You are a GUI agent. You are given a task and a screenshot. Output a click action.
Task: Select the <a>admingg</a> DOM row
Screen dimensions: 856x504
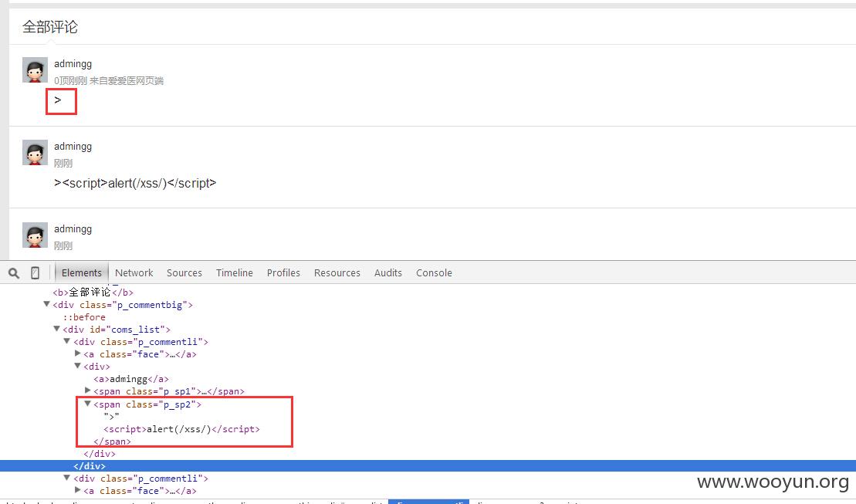[131, 379]
